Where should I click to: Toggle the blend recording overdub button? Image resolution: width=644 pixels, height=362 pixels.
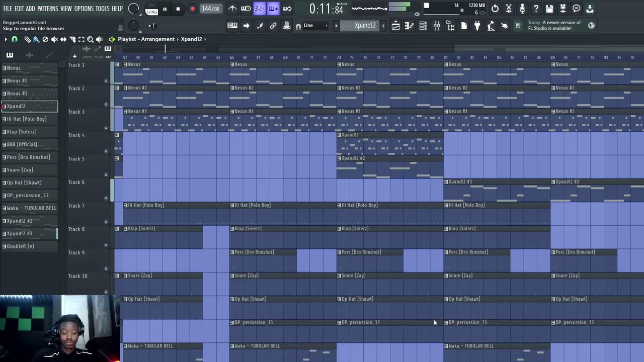click(273, 9)
